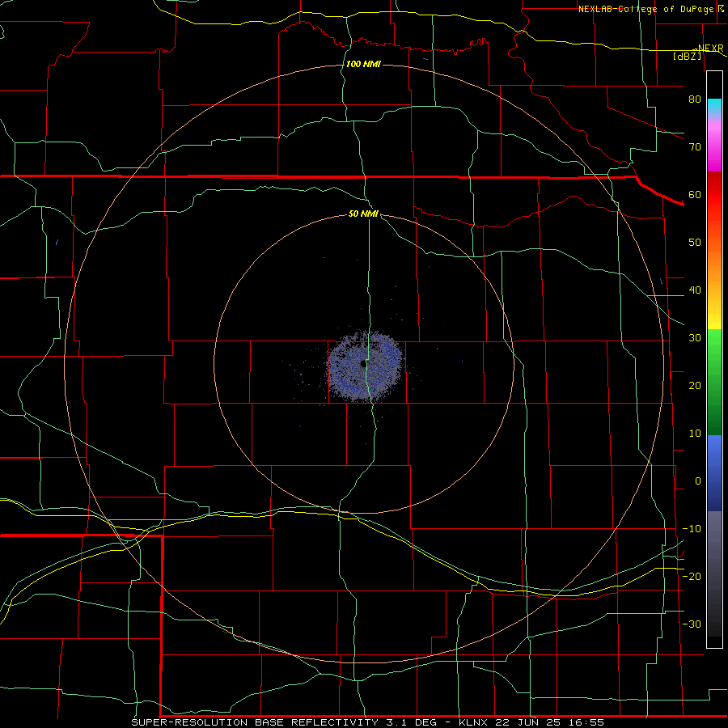
Task: Click the 3.1 DEG elevation angle text
Action: tap(412, 722)
